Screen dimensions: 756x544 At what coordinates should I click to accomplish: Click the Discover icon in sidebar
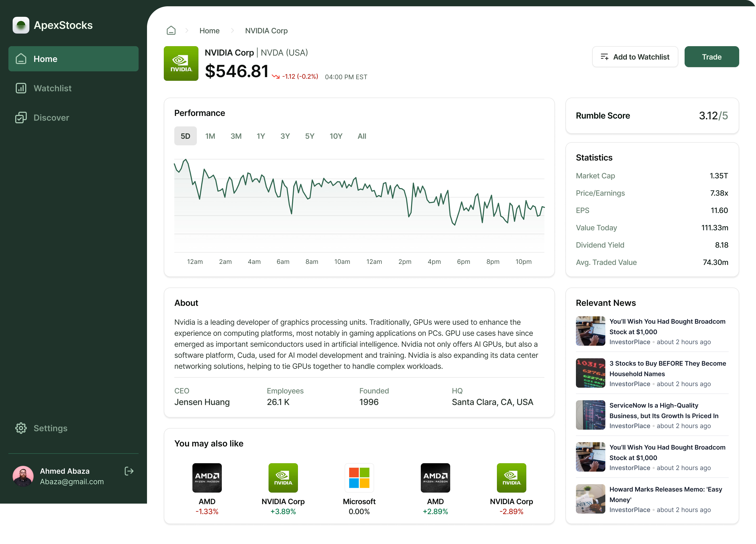pyautogui.click(x=21, y=118)
